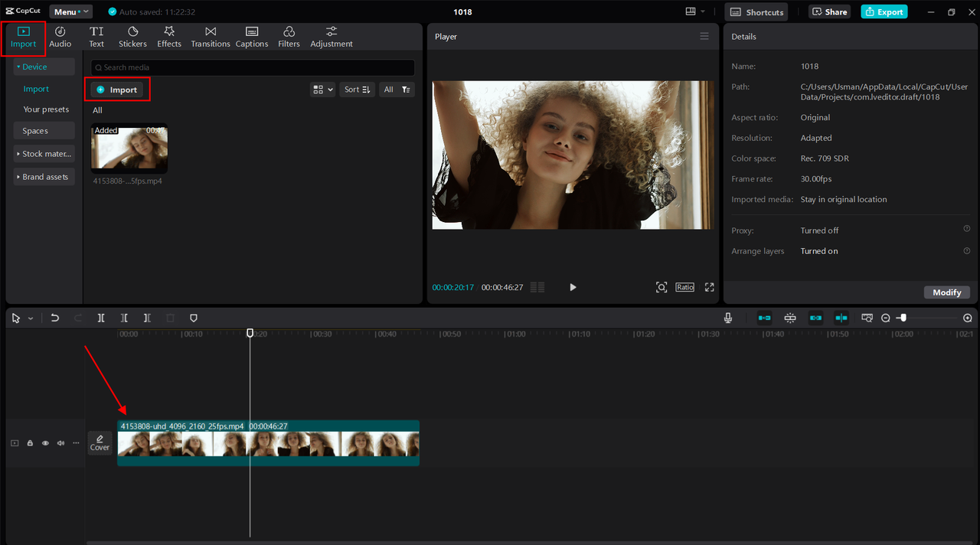Click the compare grid icon near timecode
980x545 pixels.
point(537,287)
